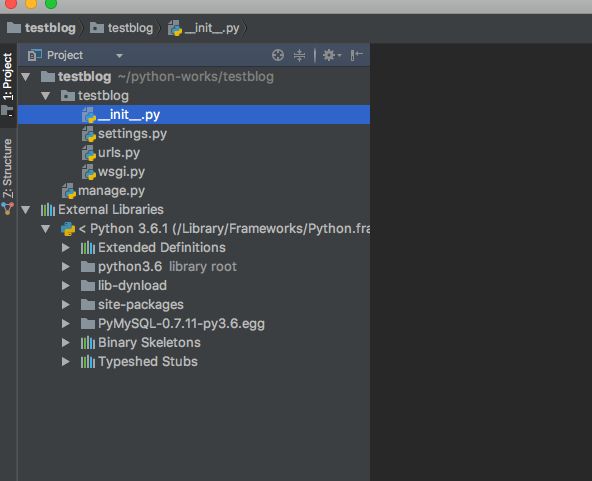Viewport: 592px width, 481px height.
Task: Click the Python file icon next to urls.py
Action: point(89,153)
